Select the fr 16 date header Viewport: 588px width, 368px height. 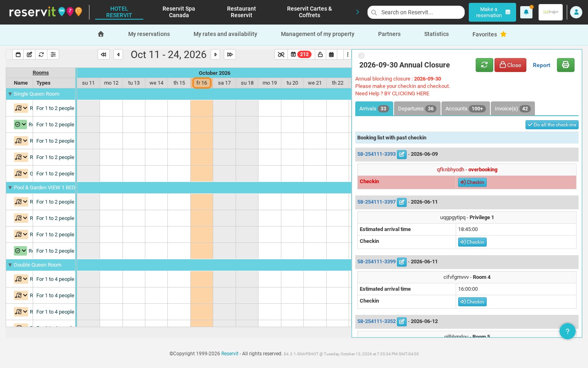pos(202,83)
